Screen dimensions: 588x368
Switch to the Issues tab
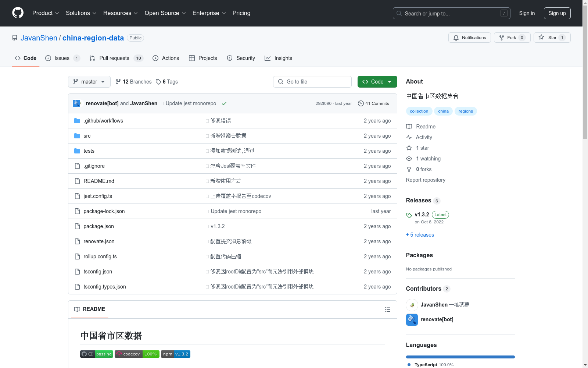62,58
